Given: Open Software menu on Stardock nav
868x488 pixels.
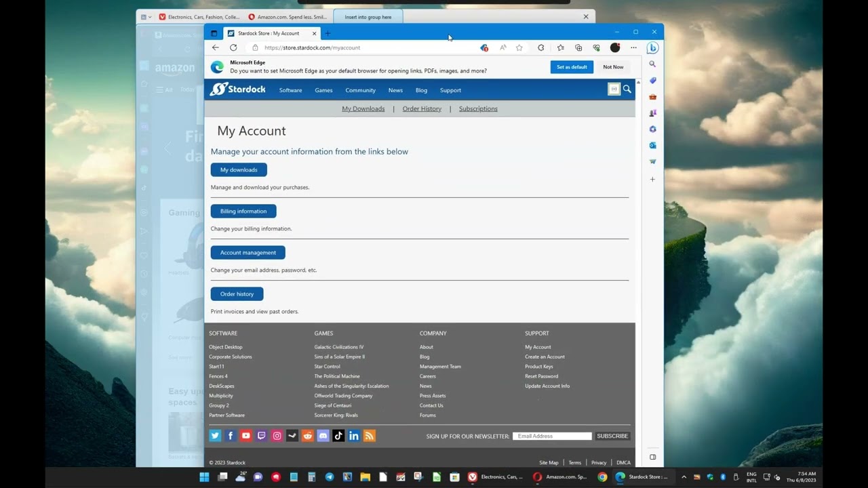Looking at the screenshot, I should tap(290, 90).
